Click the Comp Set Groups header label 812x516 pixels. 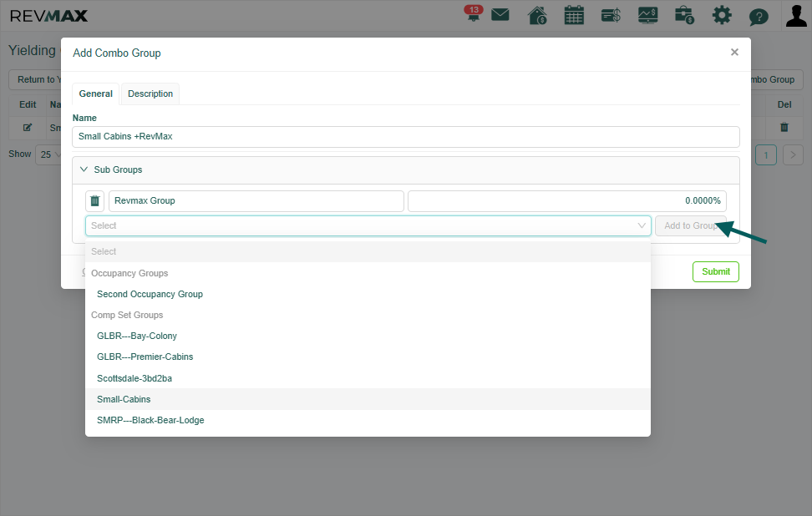[x=127, y=315]
